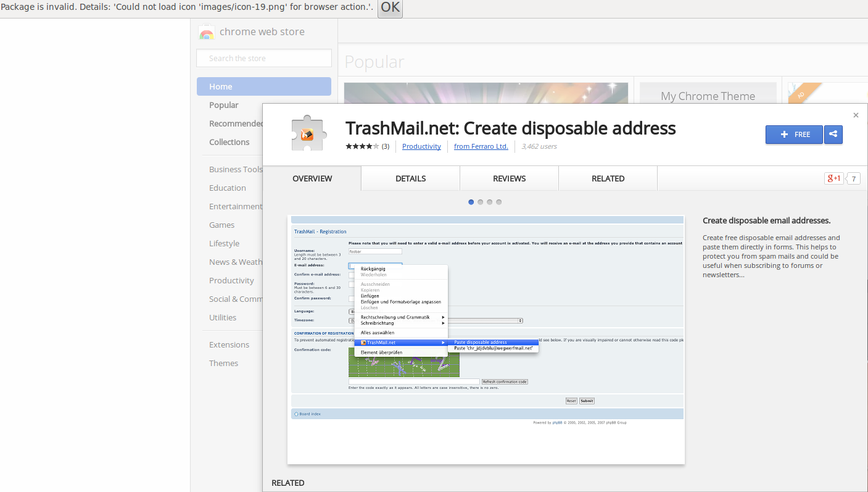This screenshot has width=868, height=492.
Task: Click the Chrome Web Store logo icon
Action: 207,32
